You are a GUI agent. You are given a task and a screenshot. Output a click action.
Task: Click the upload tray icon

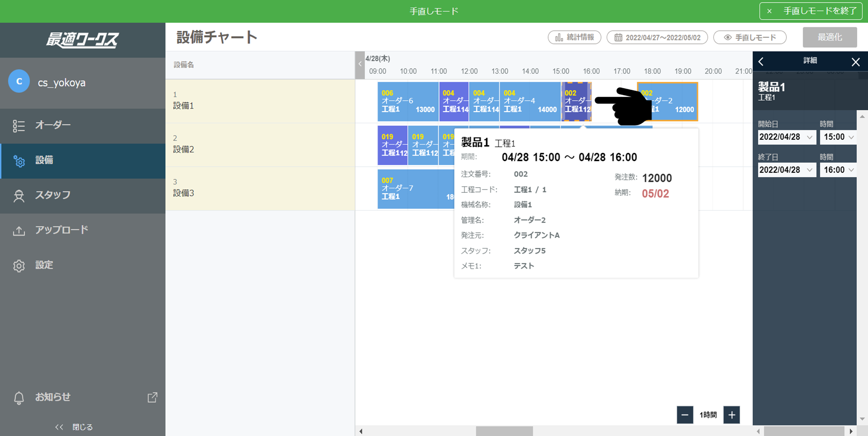tap(19, 231)
